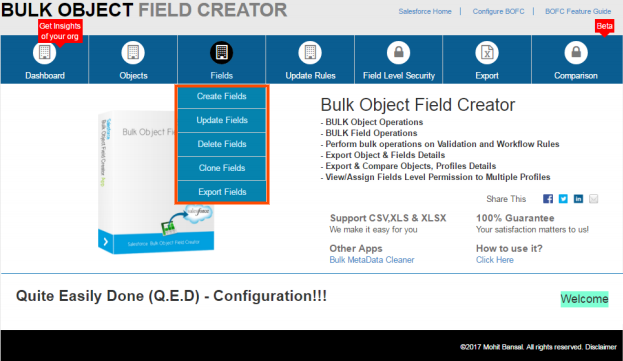Open Field Level Security tab label

pyautogui.click(x=399, y=75)
